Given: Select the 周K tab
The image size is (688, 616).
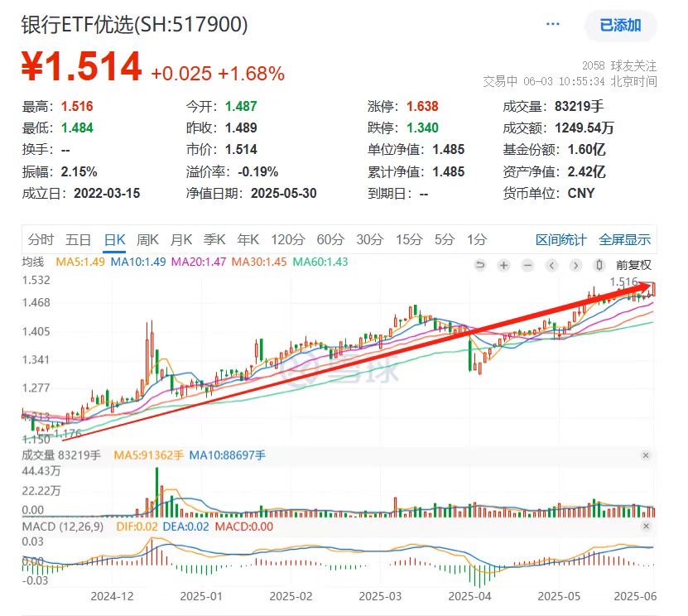Looking at the screenshot, I should coord(147,239).
